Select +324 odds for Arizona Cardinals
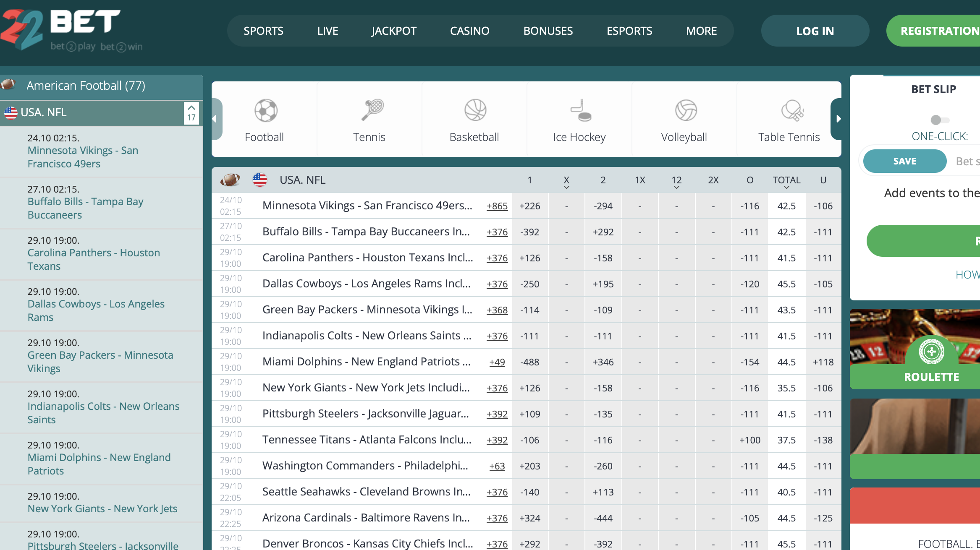 (529, 518)
